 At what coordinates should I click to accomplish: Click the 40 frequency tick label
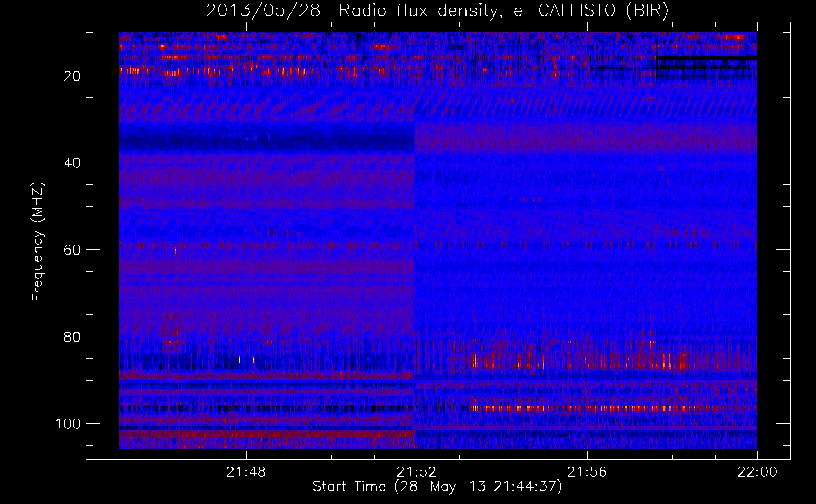pos(73,163)
